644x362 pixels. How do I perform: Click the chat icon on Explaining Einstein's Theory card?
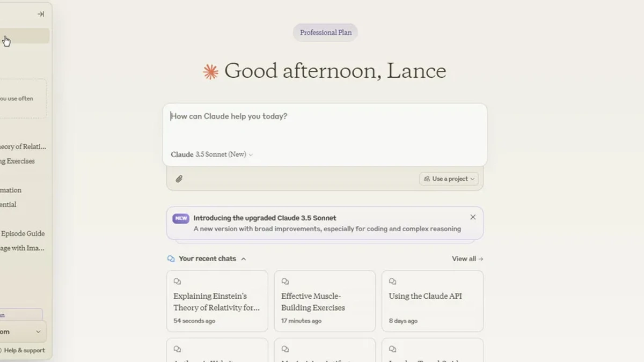tap(177, 280)
